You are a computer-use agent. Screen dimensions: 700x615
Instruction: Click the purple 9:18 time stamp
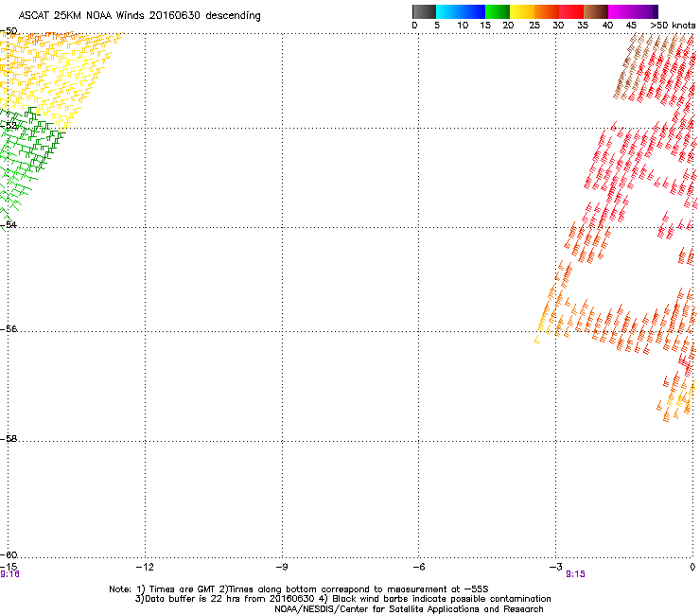pos(9,574)
